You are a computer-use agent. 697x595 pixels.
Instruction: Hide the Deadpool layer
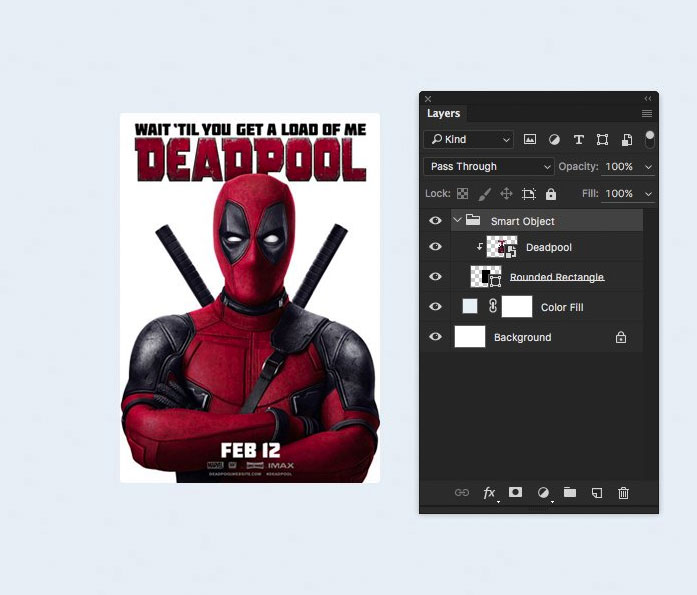coord(436,246)
